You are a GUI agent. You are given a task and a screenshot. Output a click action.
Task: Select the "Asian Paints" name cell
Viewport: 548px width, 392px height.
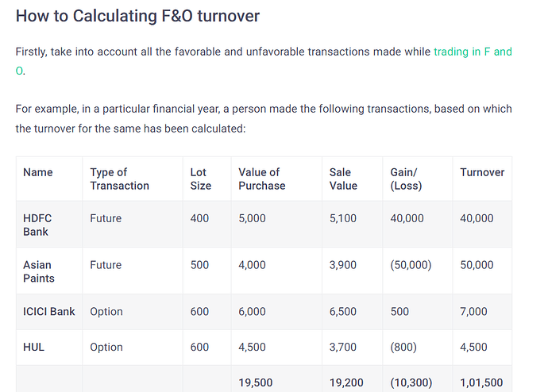click(37, 271)
